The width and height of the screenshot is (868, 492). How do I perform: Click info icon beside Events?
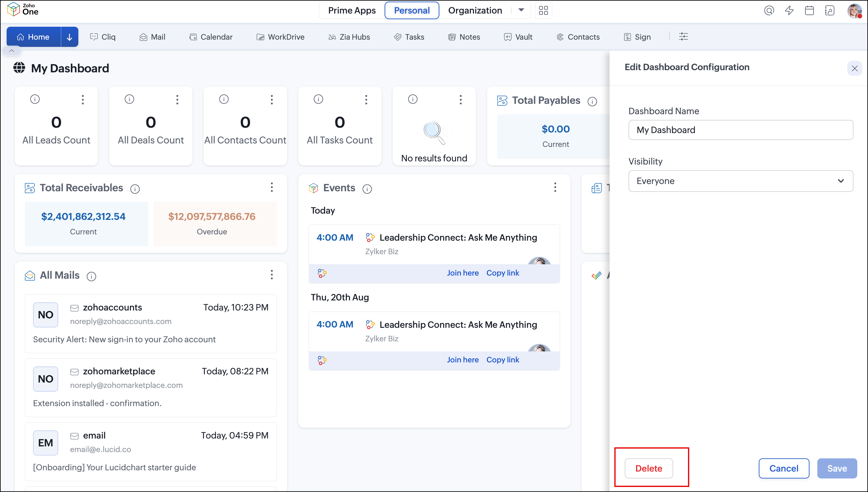coord(367,189)
